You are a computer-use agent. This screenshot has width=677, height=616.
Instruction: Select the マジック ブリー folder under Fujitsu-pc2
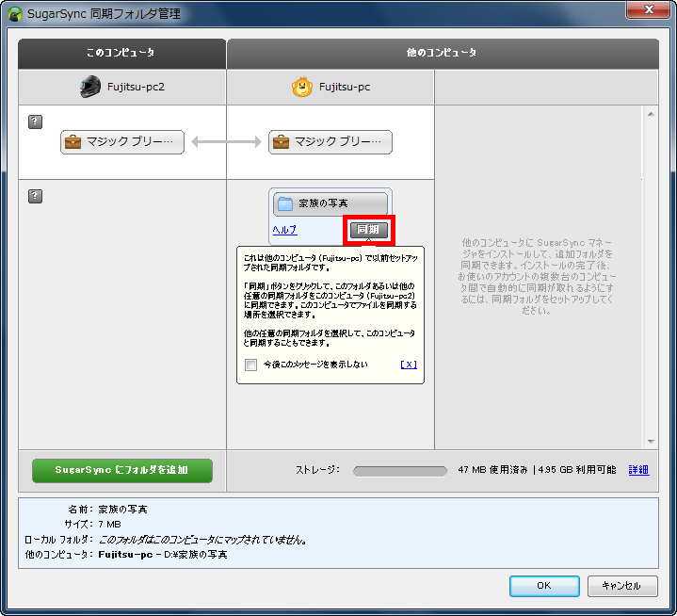pyautogui.click(x=122, y=141)
